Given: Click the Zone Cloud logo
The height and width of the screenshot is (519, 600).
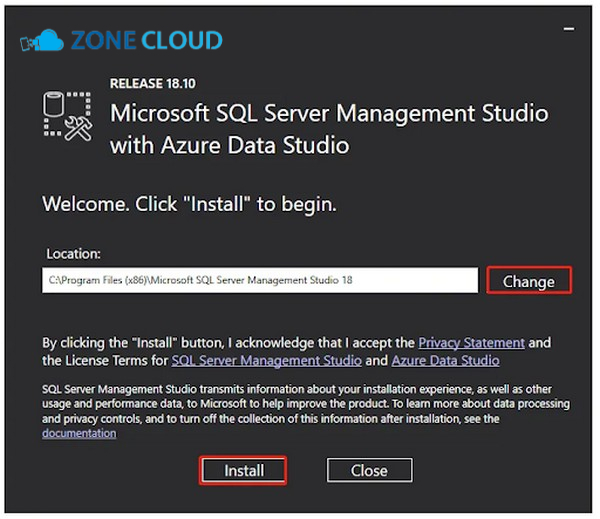Looking at the screenshot, I should pos(121,40).
